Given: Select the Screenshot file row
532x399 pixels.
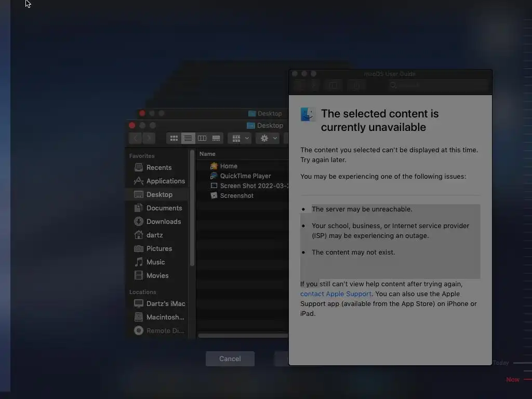Looking at the screenshot, I should pos(243,195).
